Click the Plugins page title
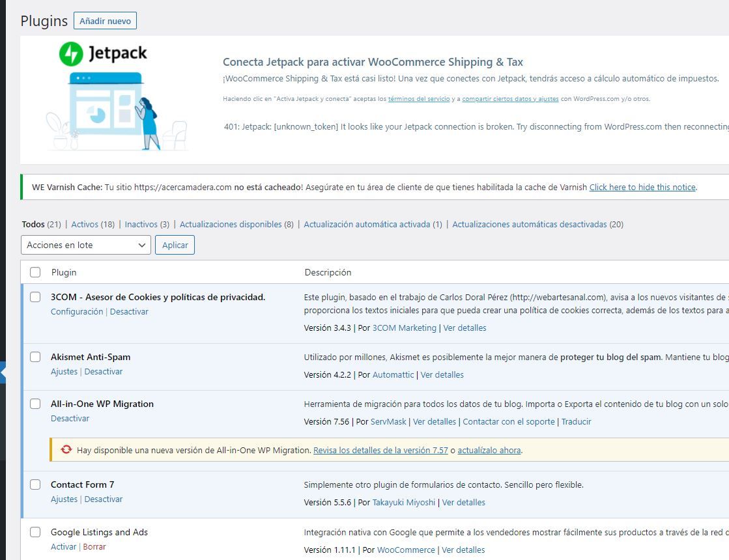This screenshot has height=560, width=729. (44, 21)
